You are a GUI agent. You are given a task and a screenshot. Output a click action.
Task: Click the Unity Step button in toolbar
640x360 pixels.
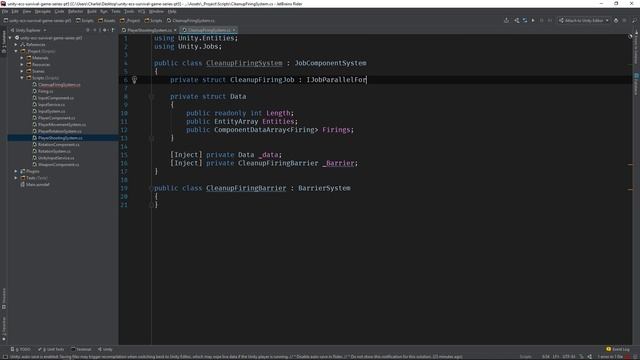pyautogui.click(x=550, y=20)
